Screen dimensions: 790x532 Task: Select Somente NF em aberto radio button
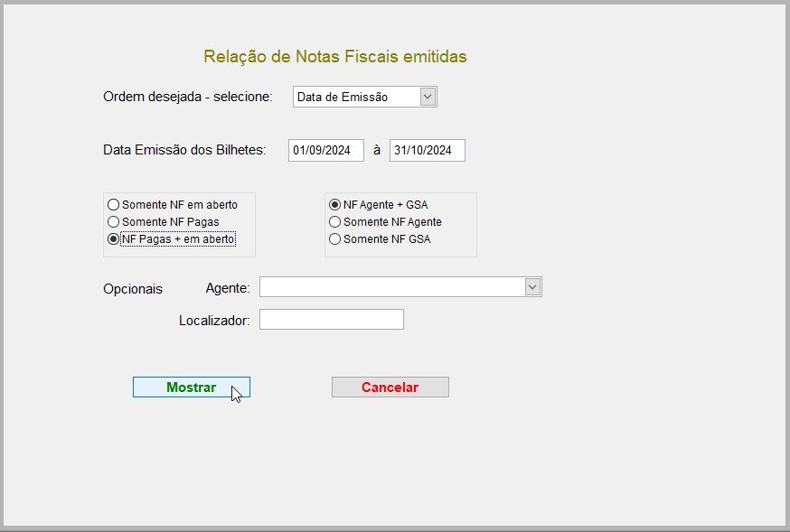click(x=114, y=205)
